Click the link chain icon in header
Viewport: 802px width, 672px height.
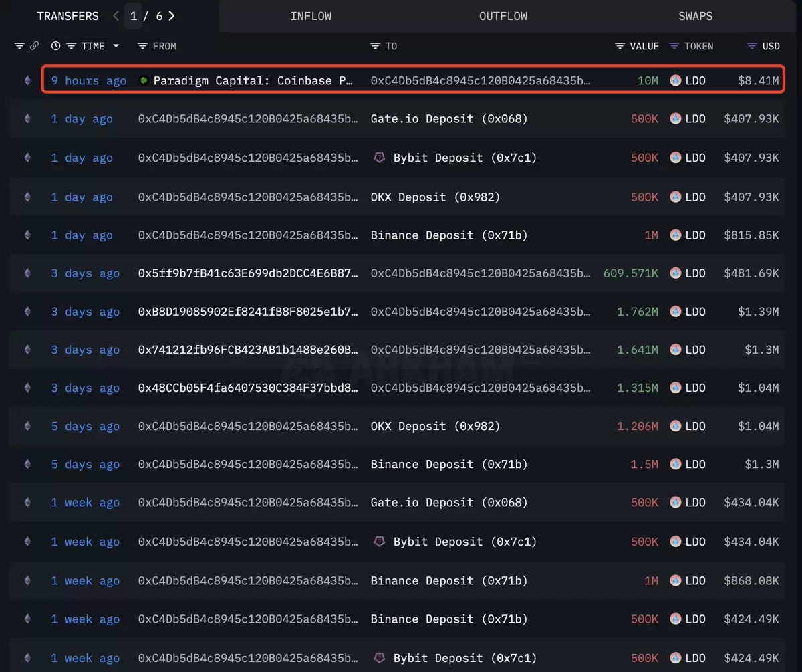click(35, 46)
